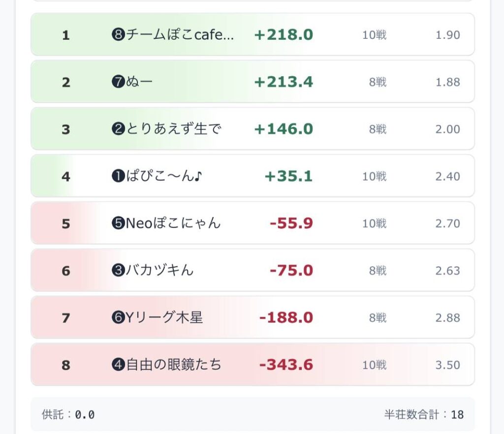Click the ❽ icon beside チームぽこcafe
This screenshot has height=434, width=504.
[x=119, y=35]
